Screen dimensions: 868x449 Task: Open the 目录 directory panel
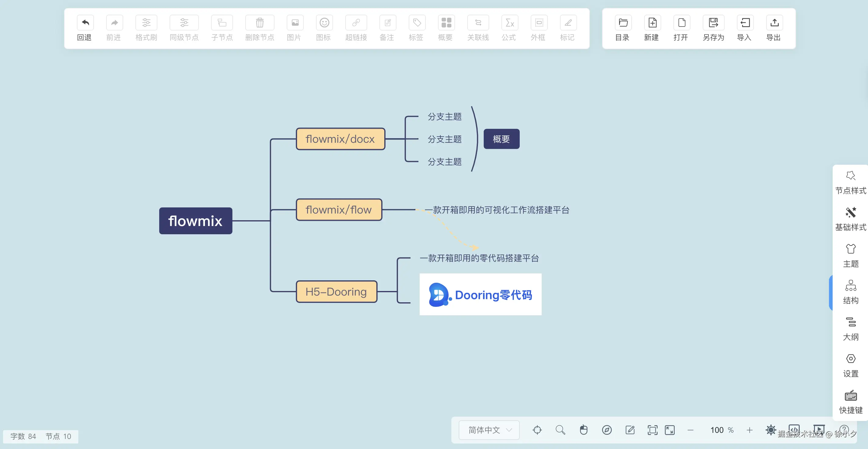[x=623, y=23]
